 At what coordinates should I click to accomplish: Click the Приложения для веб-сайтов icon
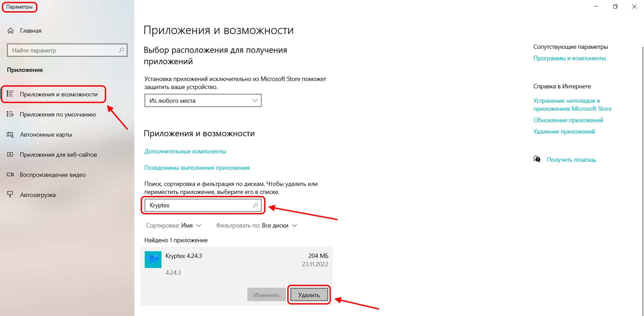(10, 155)
